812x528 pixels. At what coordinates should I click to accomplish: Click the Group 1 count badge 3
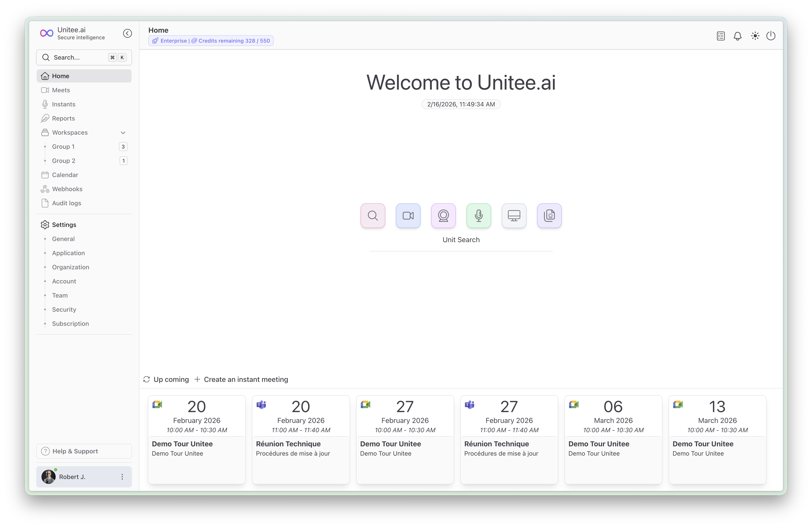click(x=123, y=147)
